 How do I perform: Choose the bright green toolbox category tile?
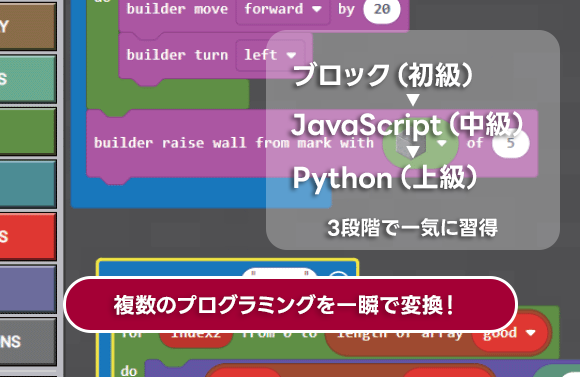(x=27, y=131)
